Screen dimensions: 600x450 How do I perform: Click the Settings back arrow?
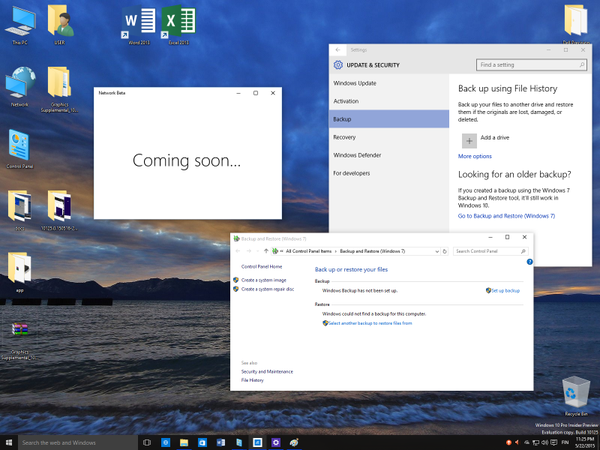(x=338, y=50)
